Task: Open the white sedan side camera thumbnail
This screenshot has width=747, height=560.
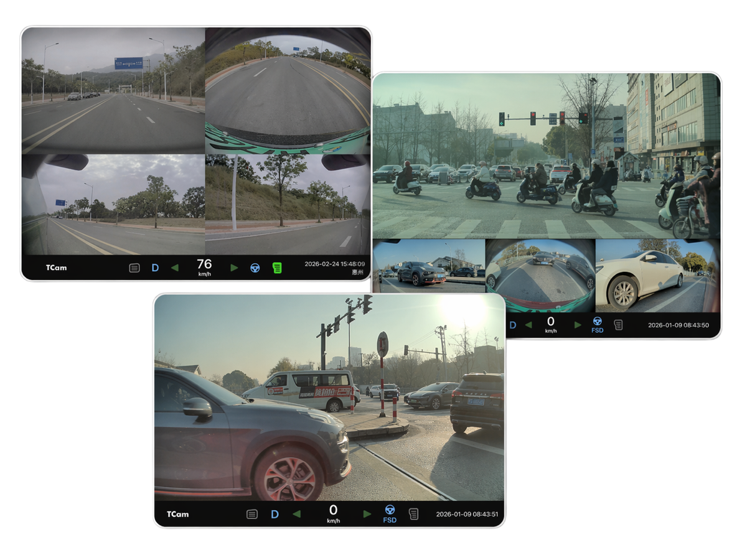Action: [x=657, y=275]
